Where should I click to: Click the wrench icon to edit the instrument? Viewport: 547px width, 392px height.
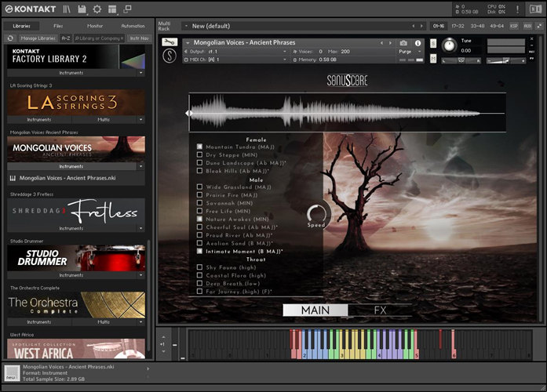[x=170, y=43]
